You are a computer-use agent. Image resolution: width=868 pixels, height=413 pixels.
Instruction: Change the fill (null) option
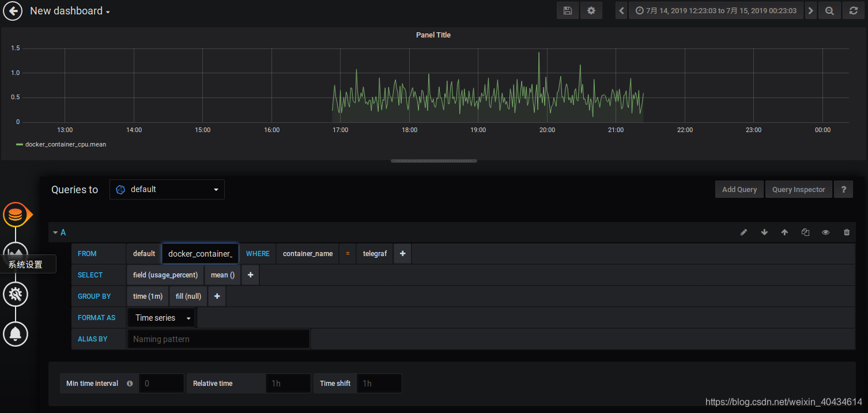188,296
